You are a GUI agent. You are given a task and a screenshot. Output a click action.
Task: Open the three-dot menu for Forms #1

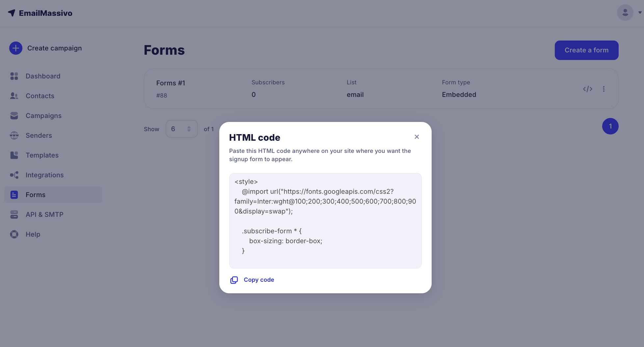(604, 89)
